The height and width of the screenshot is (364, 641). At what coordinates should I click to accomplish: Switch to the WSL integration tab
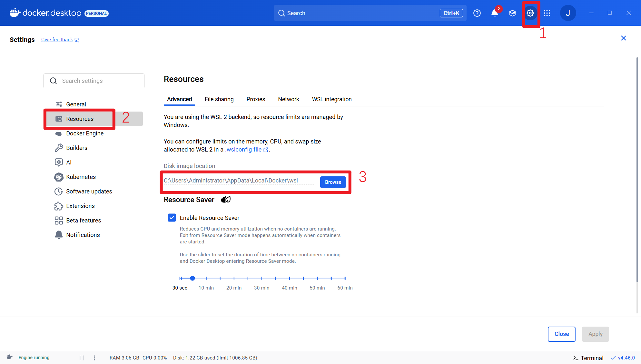331,99
